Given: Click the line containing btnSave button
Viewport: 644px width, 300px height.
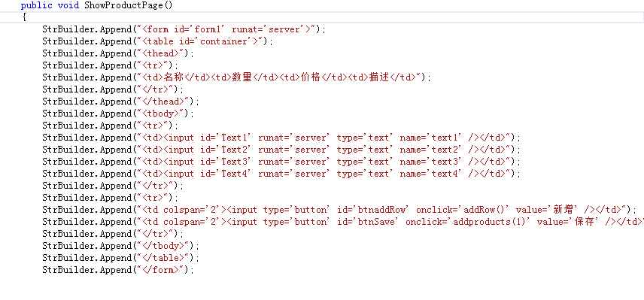Looking at the screenshot, I should [x=343, y=222].
